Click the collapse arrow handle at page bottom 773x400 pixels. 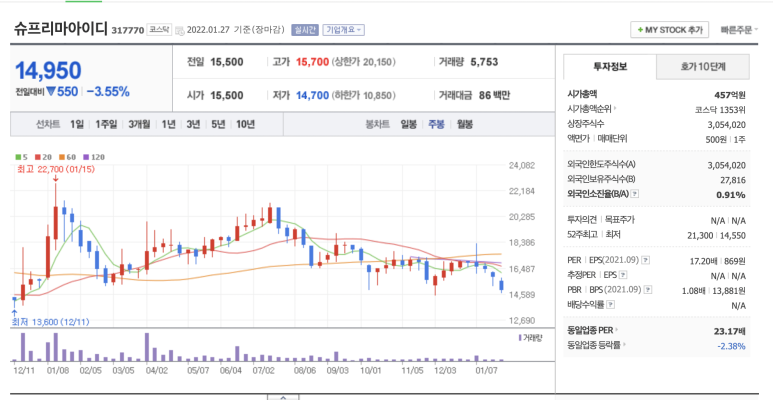(x=283, y=397)
